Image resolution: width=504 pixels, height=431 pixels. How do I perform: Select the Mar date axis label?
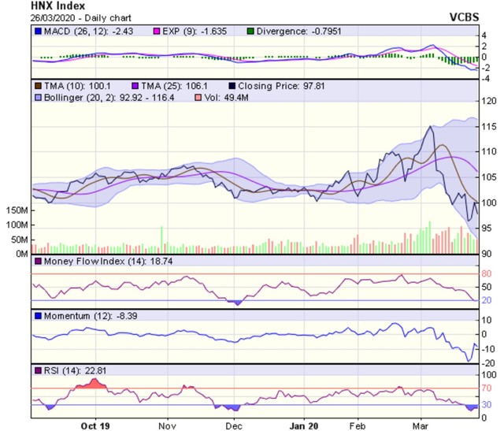(425, 422)
